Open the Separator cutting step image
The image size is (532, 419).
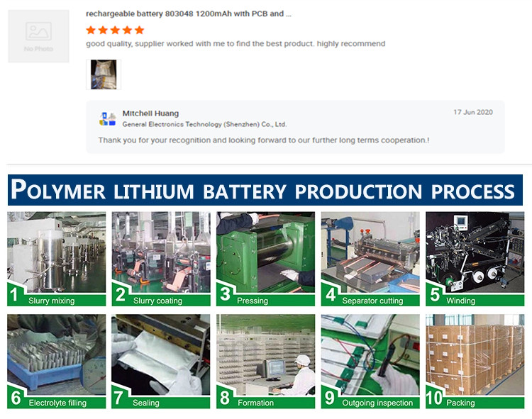(370, 259)
